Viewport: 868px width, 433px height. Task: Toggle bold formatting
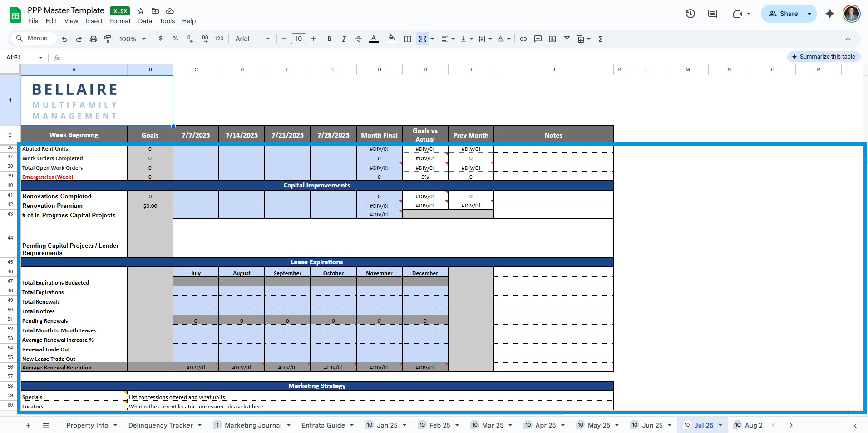click(330, 39)
